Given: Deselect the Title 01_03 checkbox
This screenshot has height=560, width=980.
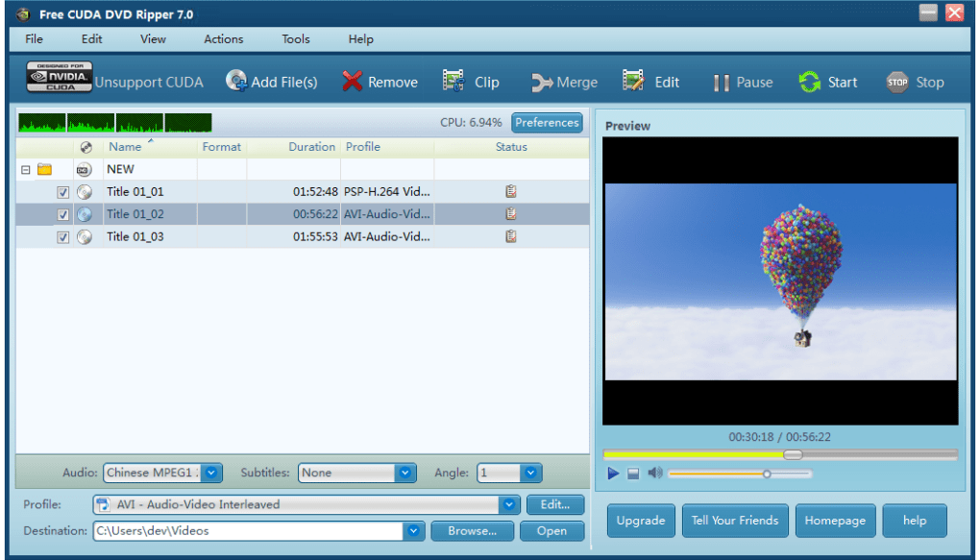Looking at the screenshot, I should (63, 237).
